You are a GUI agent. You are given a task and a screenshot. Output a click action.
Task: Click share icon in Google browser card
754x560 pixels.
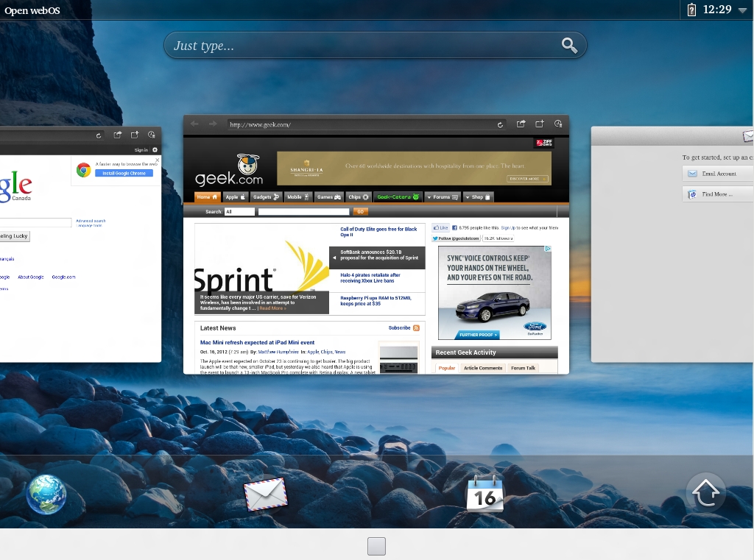pos(117,135)
